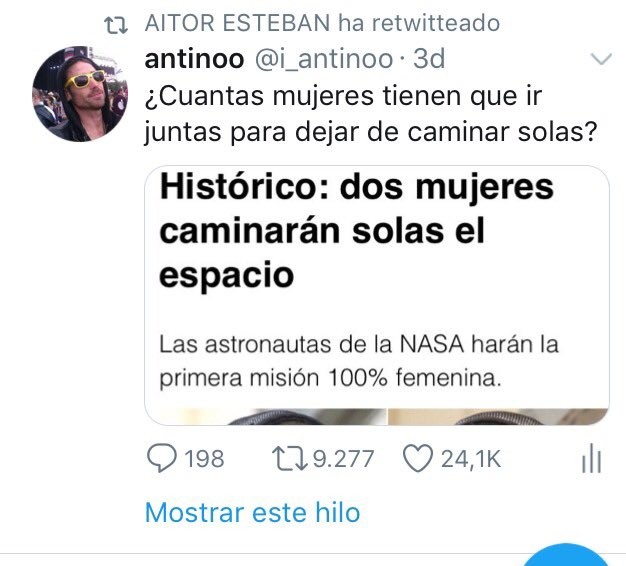Click the tweet text about 'caminar solas'

(371, 114)
